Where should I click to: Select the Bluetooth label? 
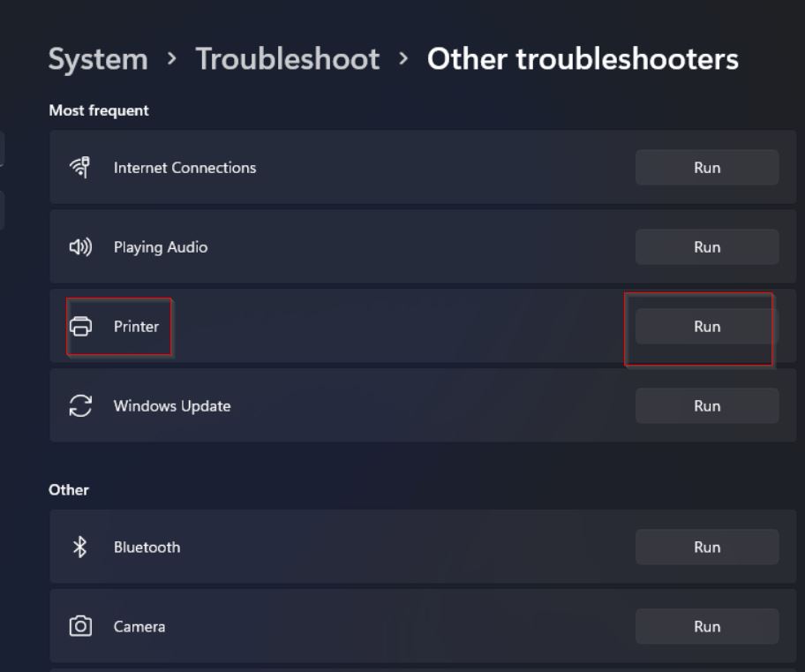pos(147,547)
